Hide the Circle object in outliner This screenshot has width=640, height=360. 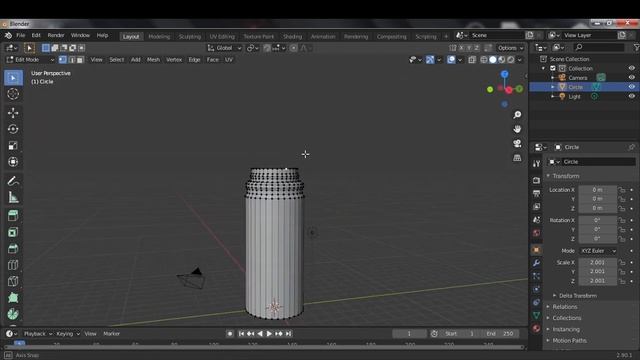[x=631, y=87]
